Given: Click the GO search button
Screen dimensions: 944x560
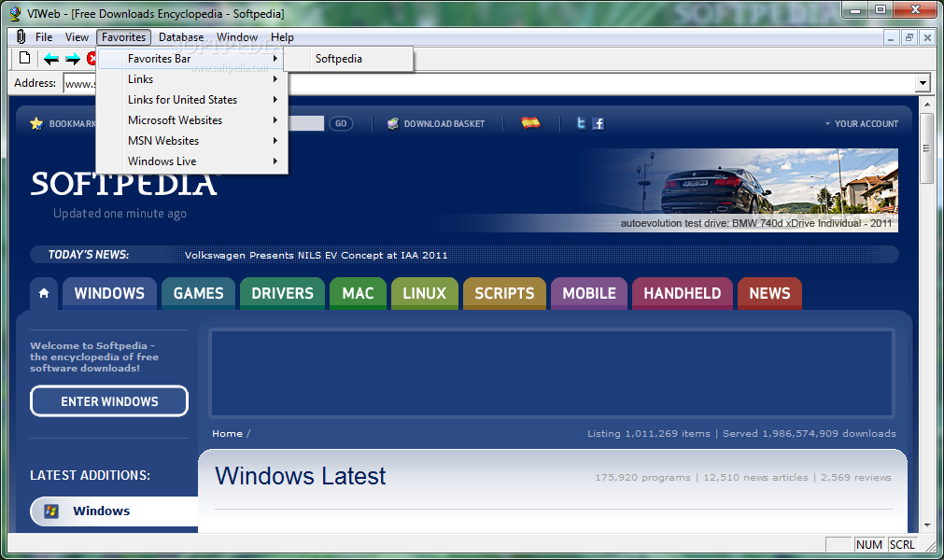Looking at the screenshot, I should [341, 123].
